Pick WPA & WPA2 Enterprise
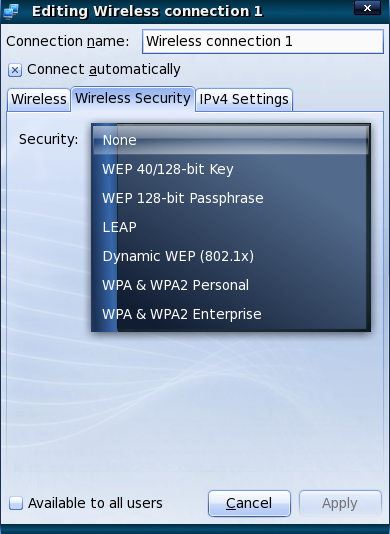Viewport: 390px width, 534px height. click(x=231, y=314)
